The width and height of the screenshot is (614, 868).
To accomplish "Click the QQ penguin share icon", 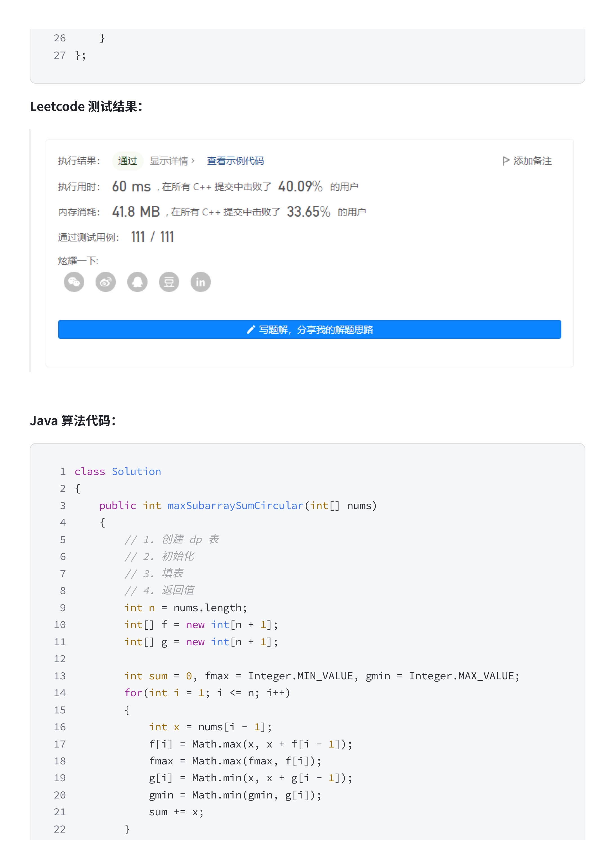I will 137,282.
